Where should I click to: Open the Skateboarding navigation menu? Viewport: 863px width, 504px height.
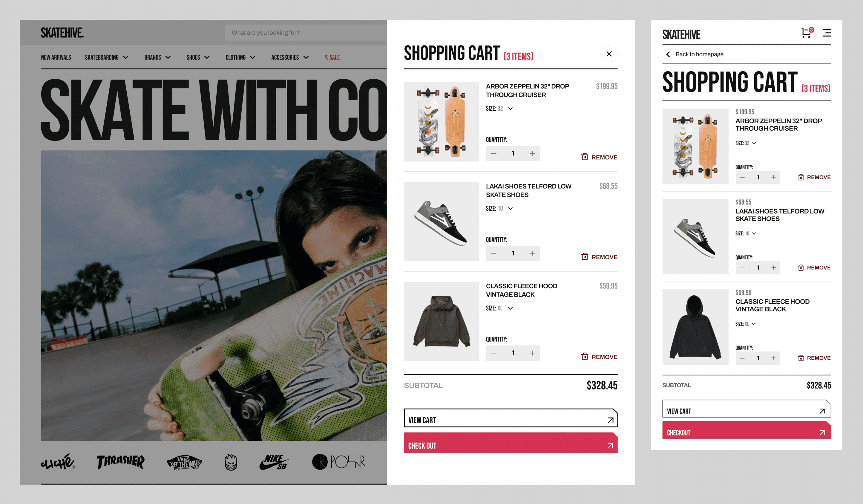(x=107, y=57)
